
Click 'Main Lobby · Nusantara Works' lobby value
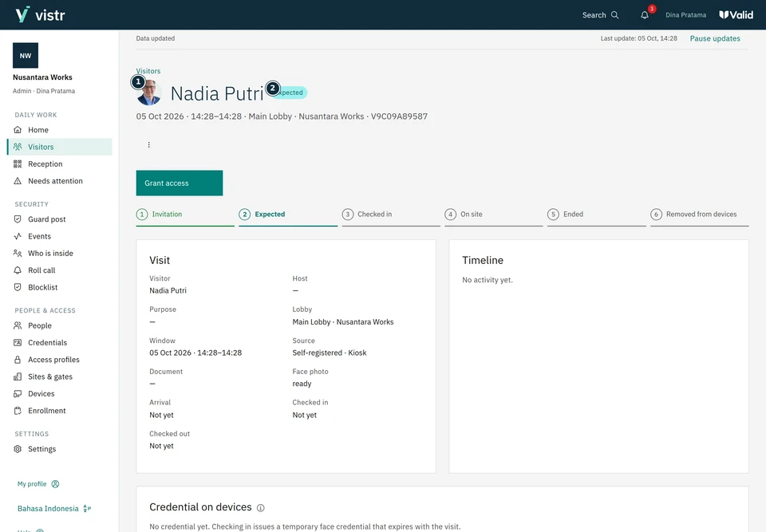pyautogui.click(x=343, y=322)
